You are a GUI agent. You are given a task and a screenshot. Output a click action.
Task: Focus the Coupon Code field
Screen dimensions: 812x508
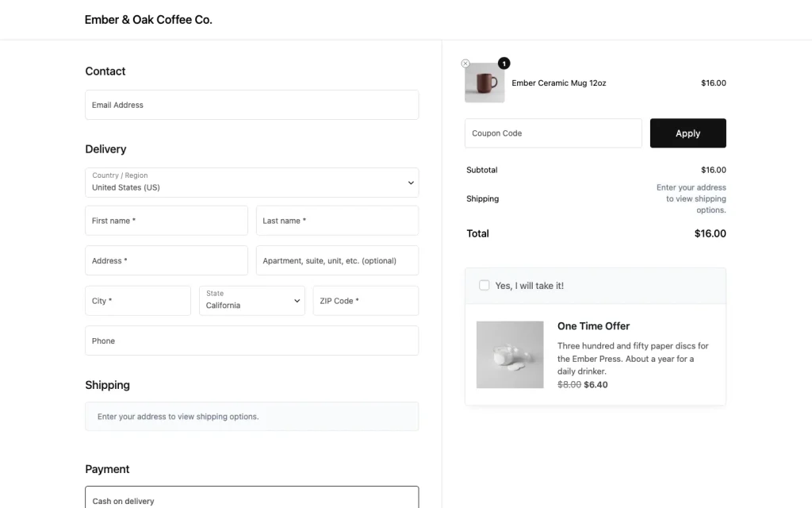pyautogui.click(x=553, y=133)
